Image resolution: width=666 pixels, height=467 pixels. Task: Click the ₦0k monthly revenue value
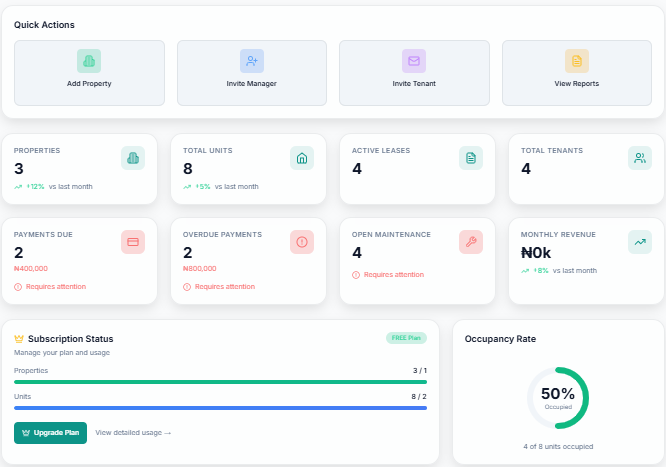tap(536, 253)
